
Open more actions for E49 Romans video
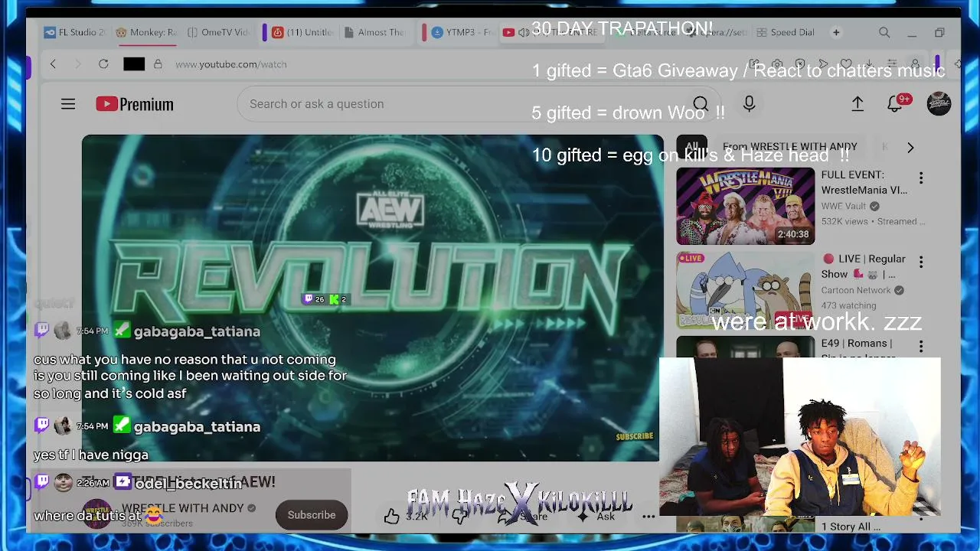[921, 346]
